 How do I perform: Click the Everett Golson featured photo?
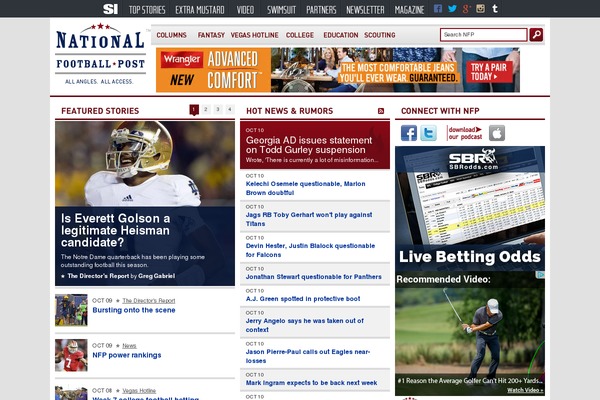(x=145, y=164)
